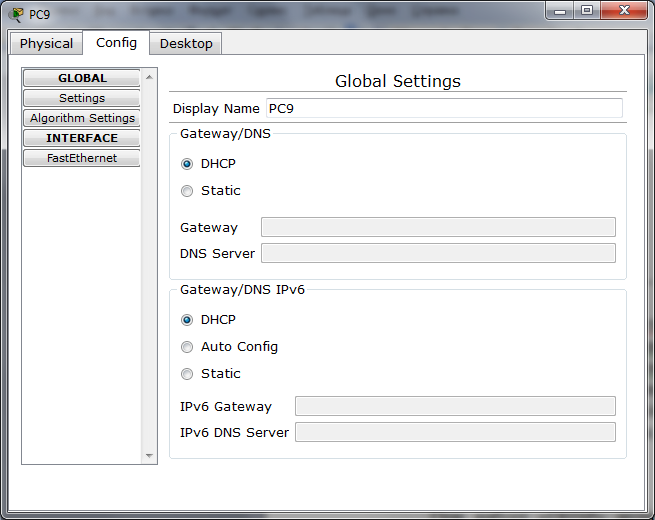Viewport: 655px width, 520px height.
Task: Switch to the Physical tab
Action: pos(46,43)
